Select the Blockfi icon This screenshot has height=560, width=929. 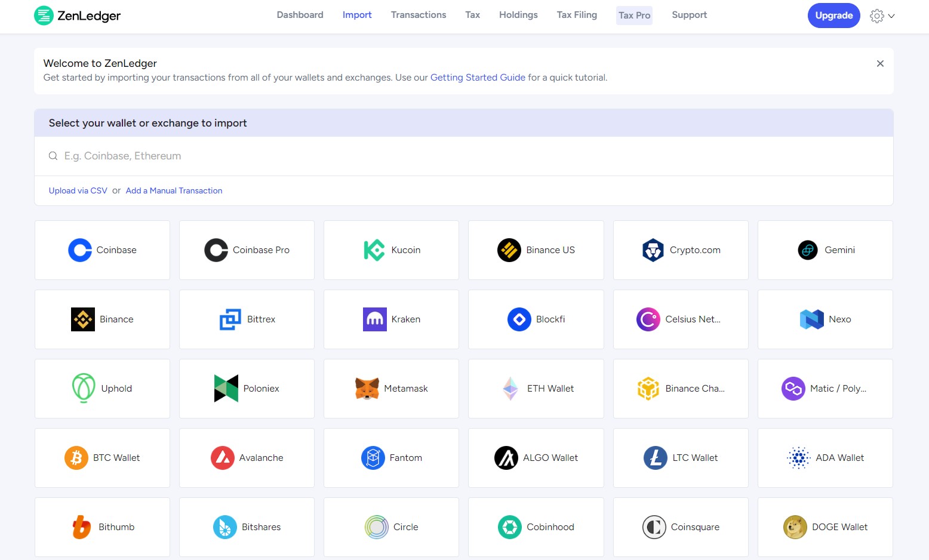tap(519, 319)
